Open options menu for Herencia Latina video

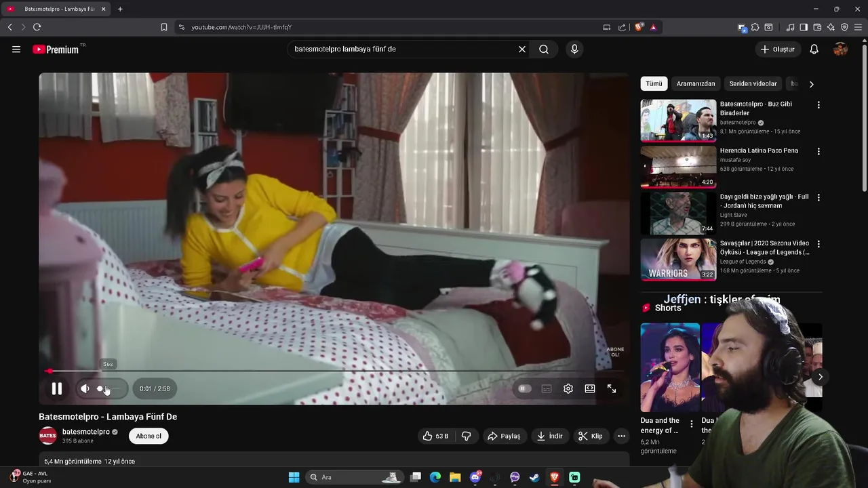pyautogui.click(x=818, y=151)
